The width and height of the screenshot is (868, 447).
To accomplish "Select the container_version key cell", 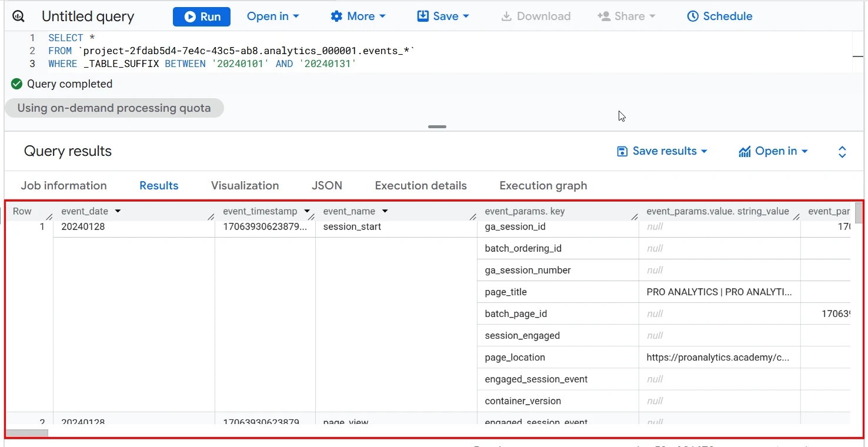I will [x=558, y=401].
